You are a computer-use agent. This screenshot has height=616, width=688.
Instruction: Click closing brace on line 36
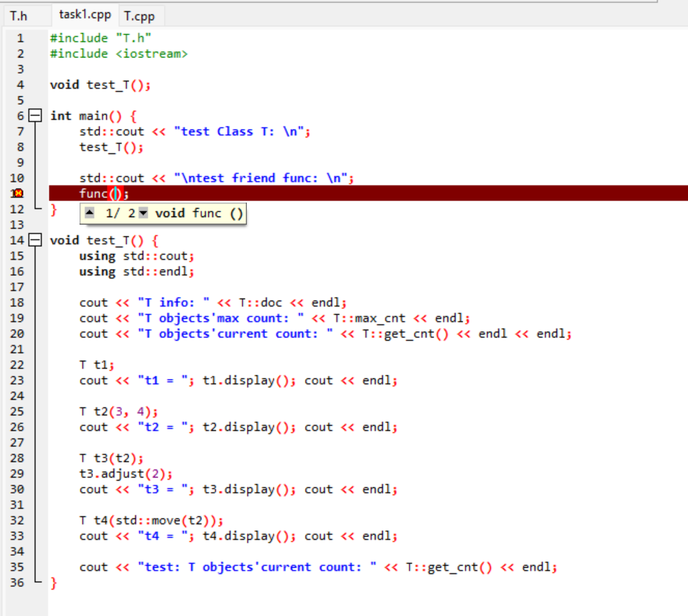click(x=53, y=583)
